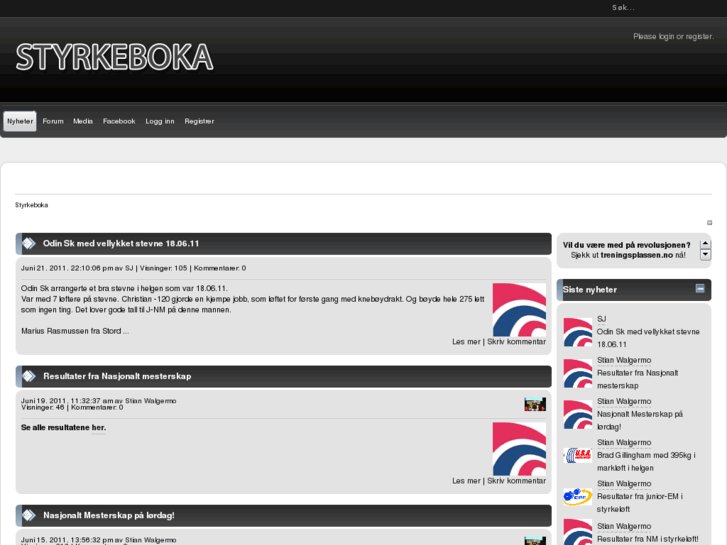The width and height of the screenshot is (727, 545).
Task: Open sidebar Resultater fra Nasjonalt mesterskap
Action: click(x=638, y=379)
